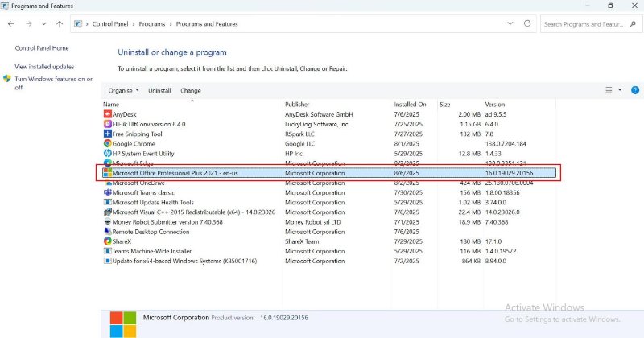644x338 pixels.
Task: Click the version 138.0.7204.184 cell
Action: (506, 144)
